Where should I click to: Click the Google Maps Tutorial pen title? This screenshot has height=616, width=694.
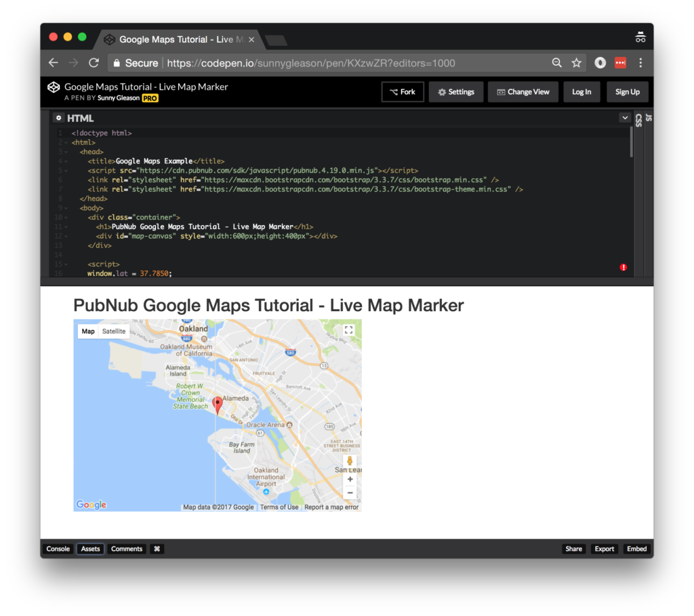(x=146, y=87)
